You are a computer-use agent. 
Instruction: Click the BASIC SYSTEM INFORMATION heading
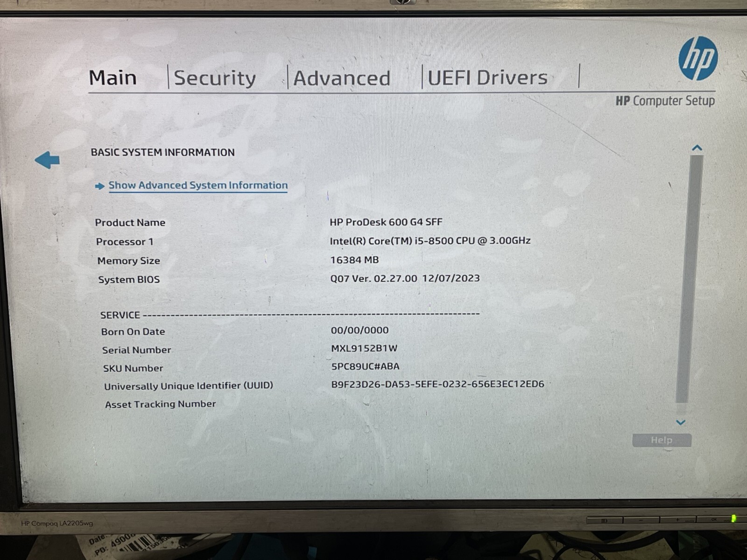coord(162,153)
